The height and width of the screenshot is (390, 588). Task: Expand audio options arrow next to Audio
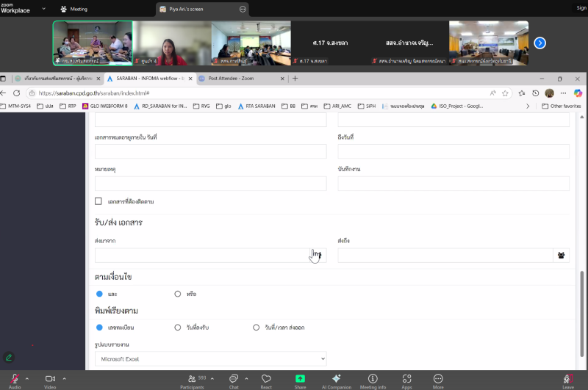coord(28,379)
